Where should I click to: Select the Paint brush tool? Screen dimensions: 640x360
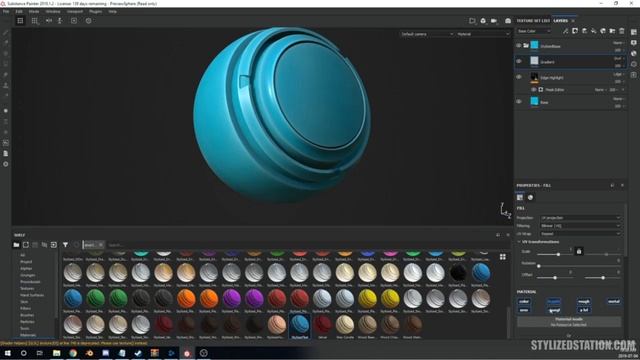(6, 32)
